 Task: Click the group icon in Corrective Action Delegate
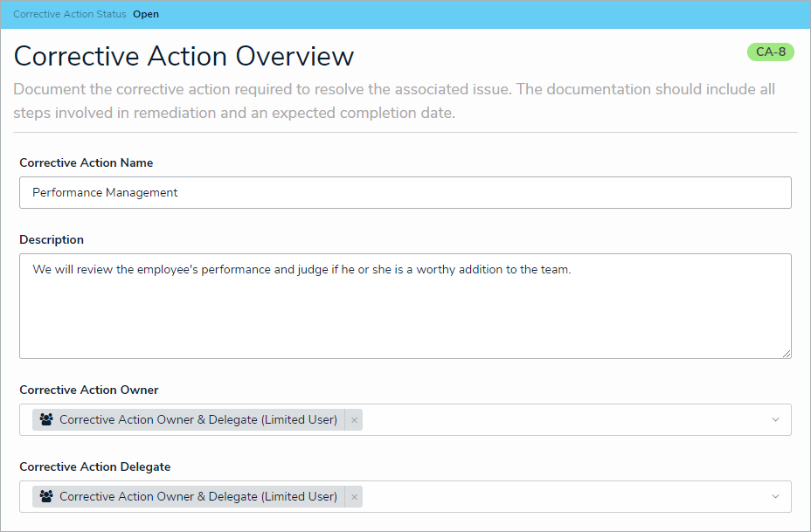(x=47, y=496)
